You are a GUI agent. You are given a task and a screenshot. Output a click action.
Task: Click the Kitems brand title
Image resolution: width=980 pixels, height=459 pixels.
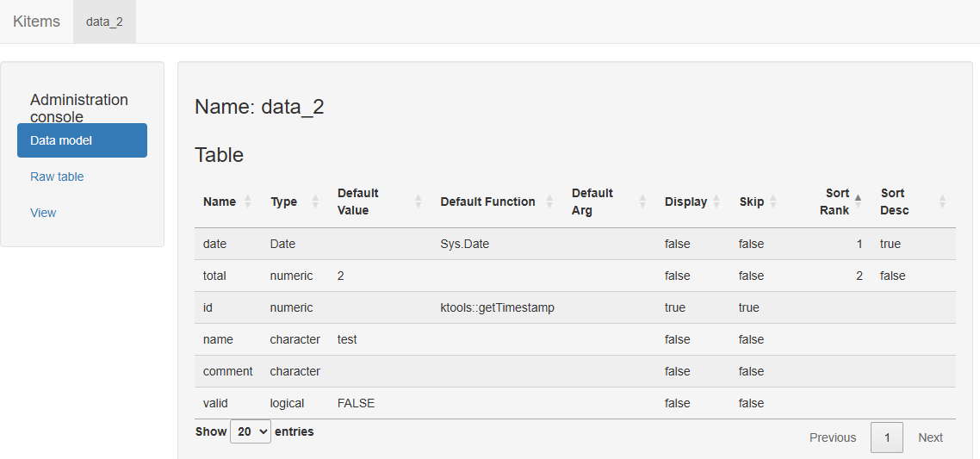(36, 22)
